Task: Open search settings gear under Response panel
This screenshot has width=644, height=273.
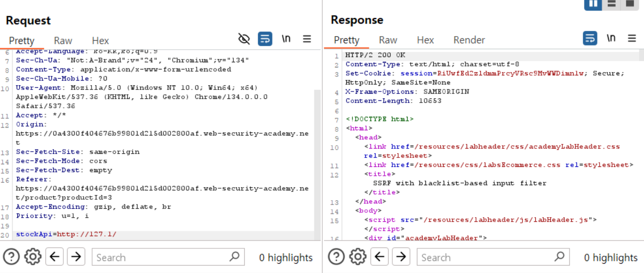Action: (358, 257)
